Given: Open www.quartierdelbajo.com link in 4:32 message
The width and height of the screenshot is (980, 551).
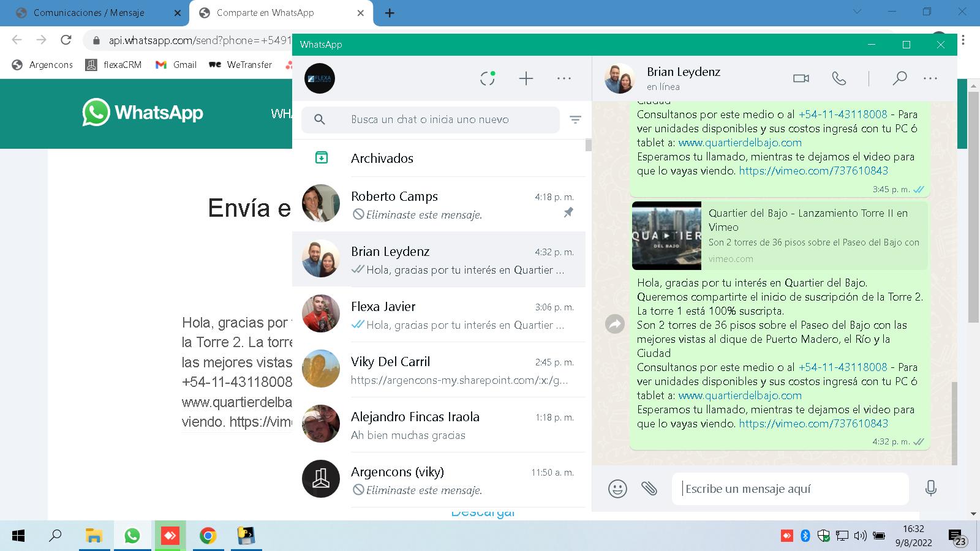Looking at the screenshot, I should pos(740,395).
